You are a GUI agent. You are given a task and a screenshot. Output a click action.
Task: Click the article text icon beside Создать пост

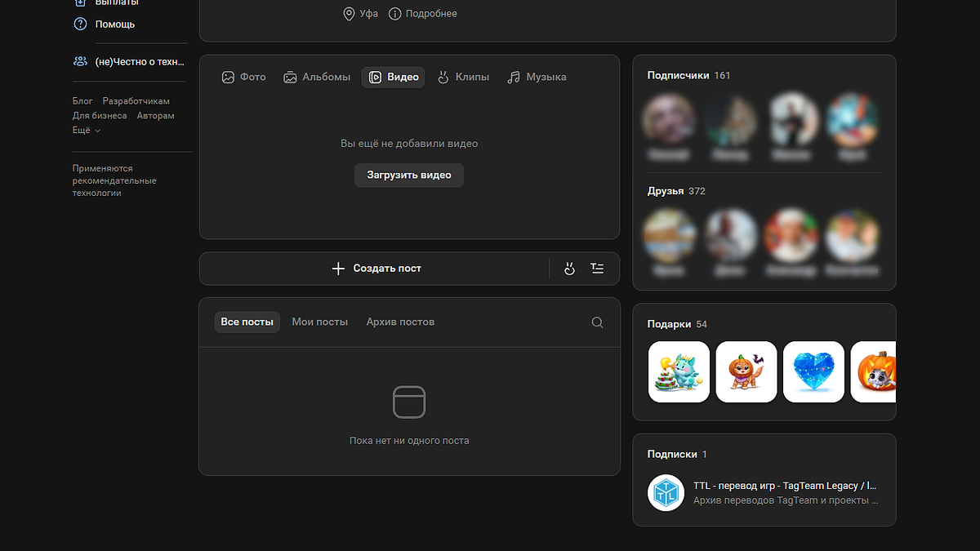click(x=597, y=269)
